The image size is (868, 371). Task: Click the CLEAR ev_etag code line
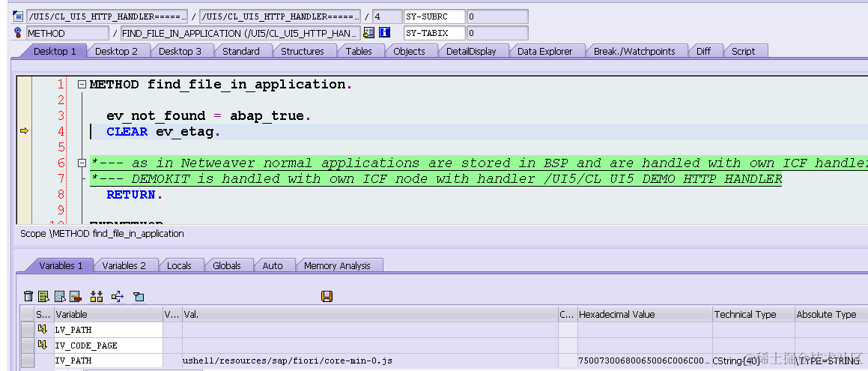[163, 132]
